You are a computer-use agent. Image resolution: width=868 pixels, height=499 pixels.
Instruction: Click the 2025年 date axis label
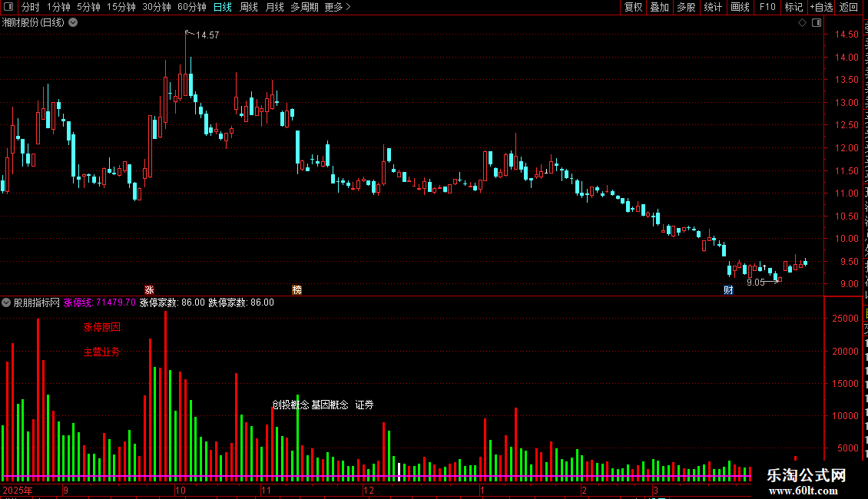click(18, 491)
